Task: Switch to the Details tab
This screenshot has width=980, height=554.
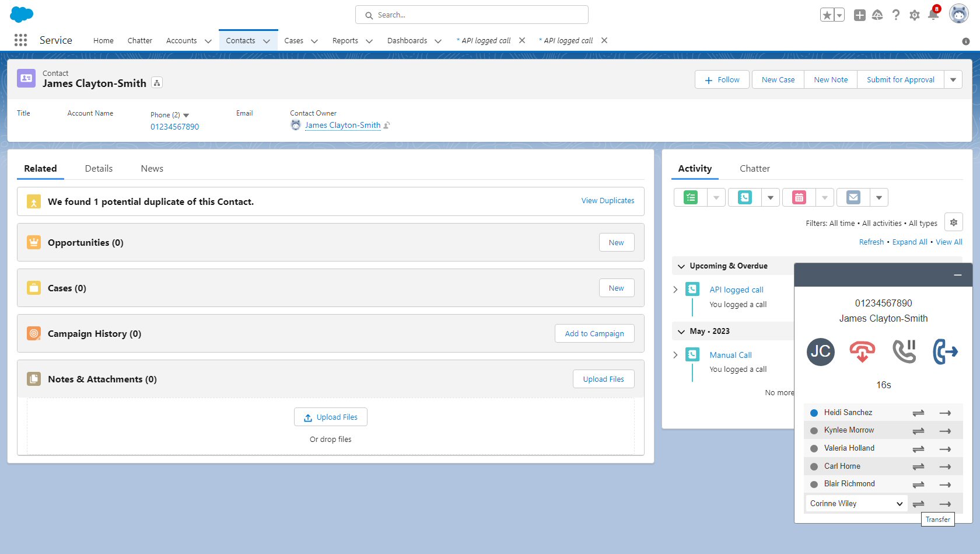Action: pyautogui.click(x=99, y=168)
